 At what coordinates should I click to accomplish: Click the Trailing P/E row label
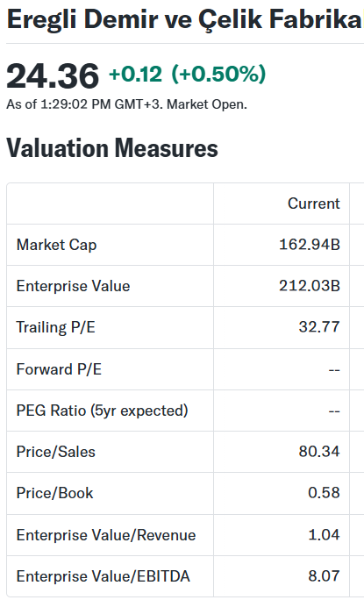[x=55, y=327]
